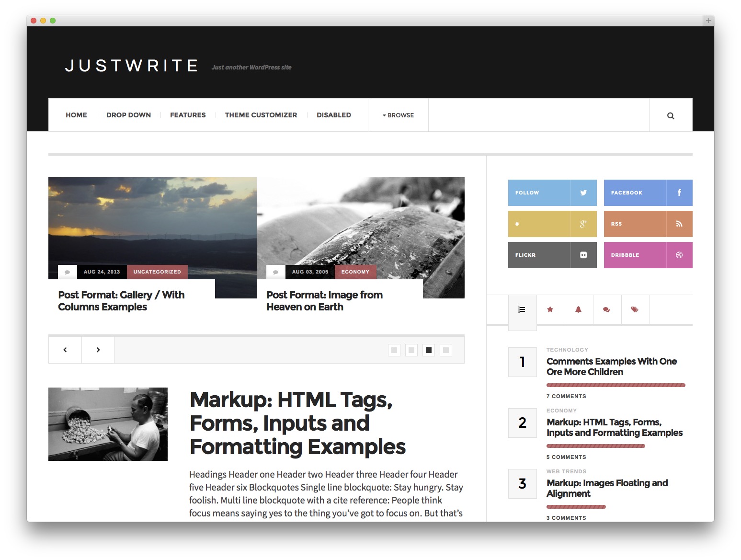
Task: Activate the first carousel pagination dot
Action: click(394, 350)
